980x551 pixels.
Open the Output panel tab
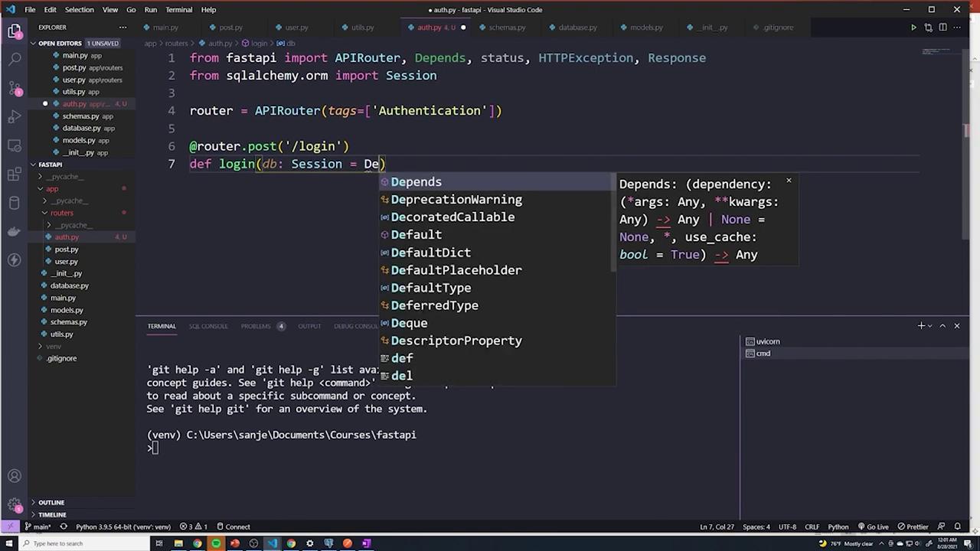click(309, 326)
